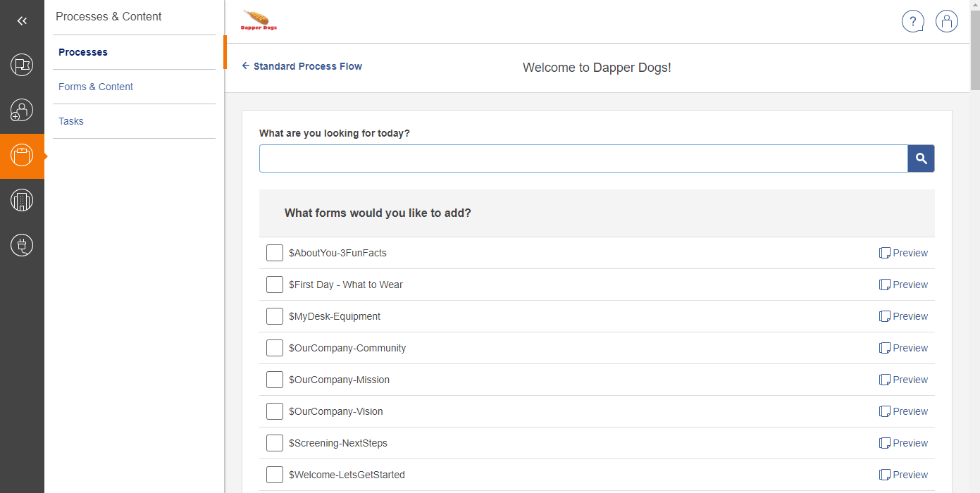Click the plug integrations sidebar icon
The height and width of the screenshot is (493, 980).
22,246
